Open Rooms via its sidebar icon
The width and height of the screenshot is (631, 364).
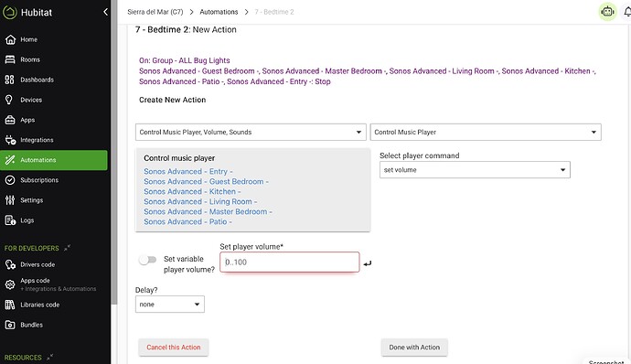point(10,59)
